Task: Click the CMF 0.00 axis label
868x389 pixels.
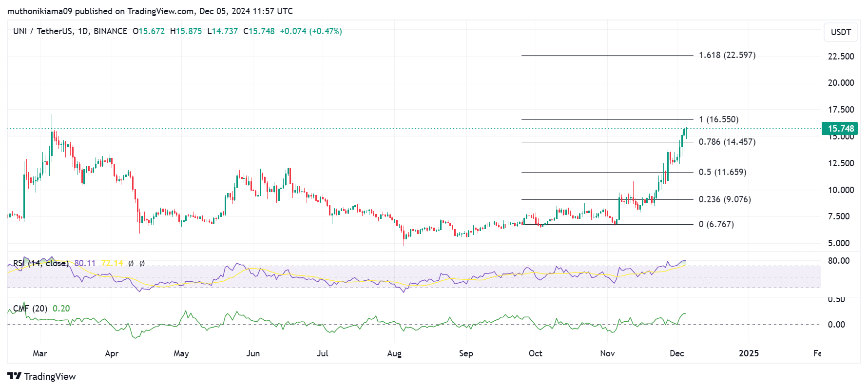Action: point(836,325)
